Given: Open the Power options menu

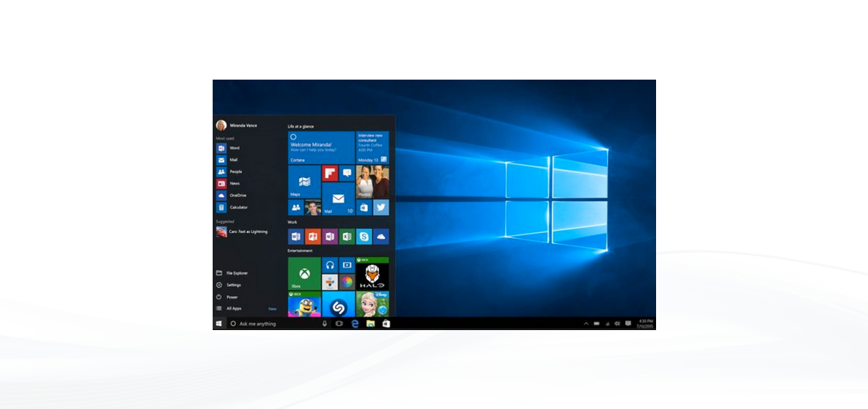Looking at the screenshot, I should pyautogui.click(x=231, y=297).
